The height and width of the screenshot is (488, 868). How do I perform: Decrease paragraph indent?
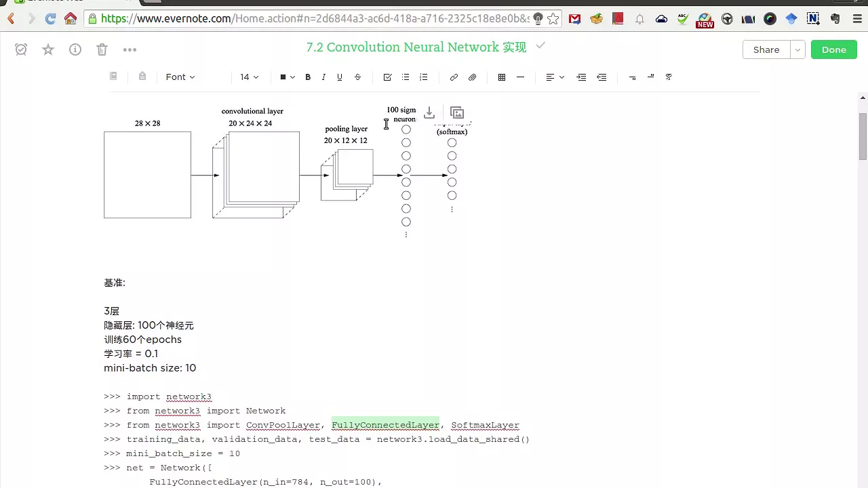(601, 77)
